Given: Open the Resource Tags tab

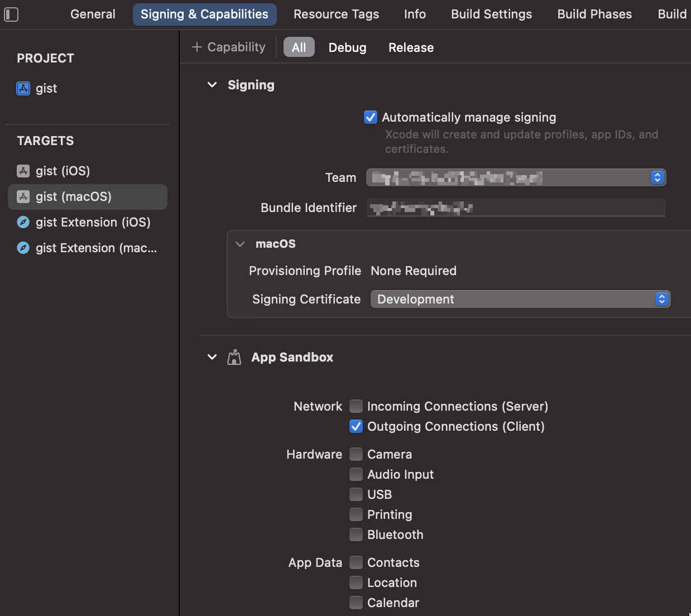Looking at the screenshot, I should [x=336, y=15].
